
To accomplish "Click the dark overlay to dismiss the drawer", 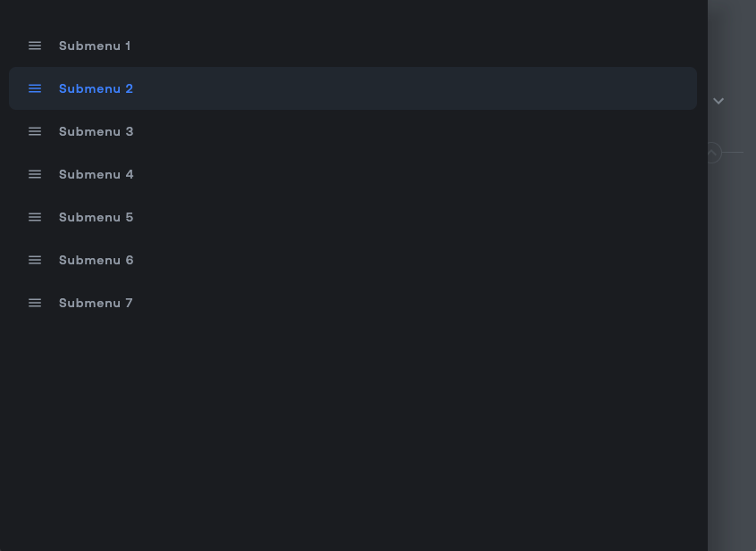I will [x=357, y=447].
